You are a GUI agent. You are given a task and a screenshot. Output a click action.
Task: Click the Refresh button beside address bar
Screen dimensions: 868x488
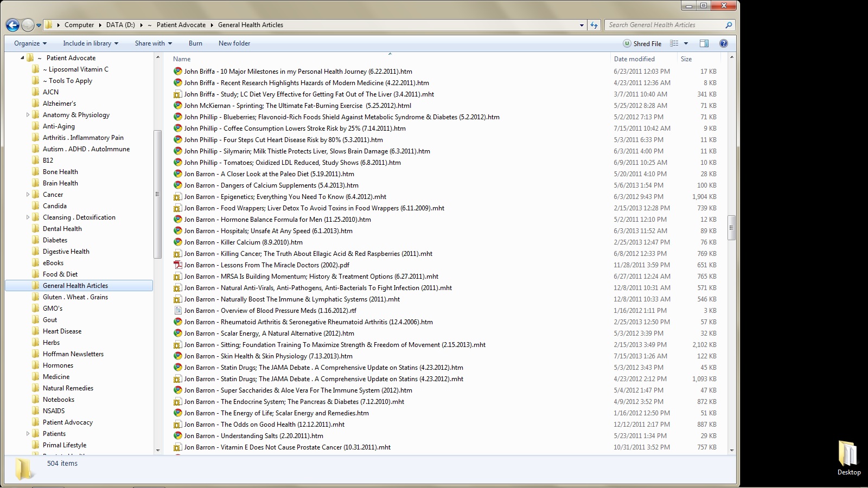click(x=594, y=25)
